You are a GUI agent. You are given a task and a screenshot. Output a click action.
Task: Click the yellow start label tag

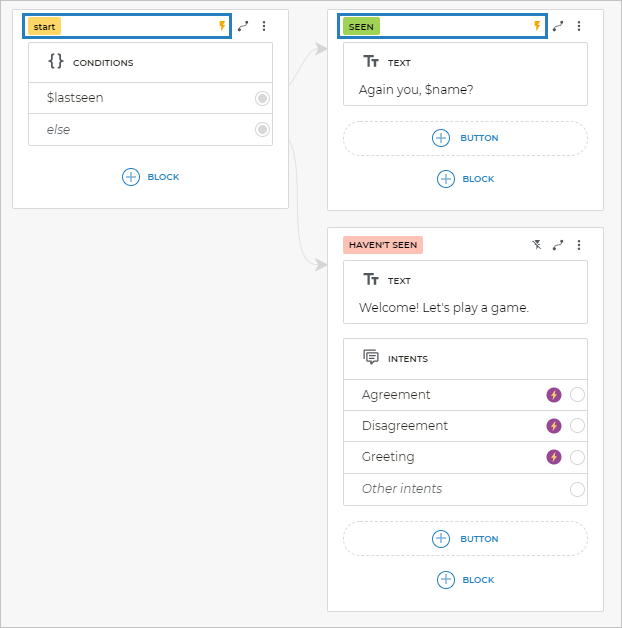tap(44, 27)
